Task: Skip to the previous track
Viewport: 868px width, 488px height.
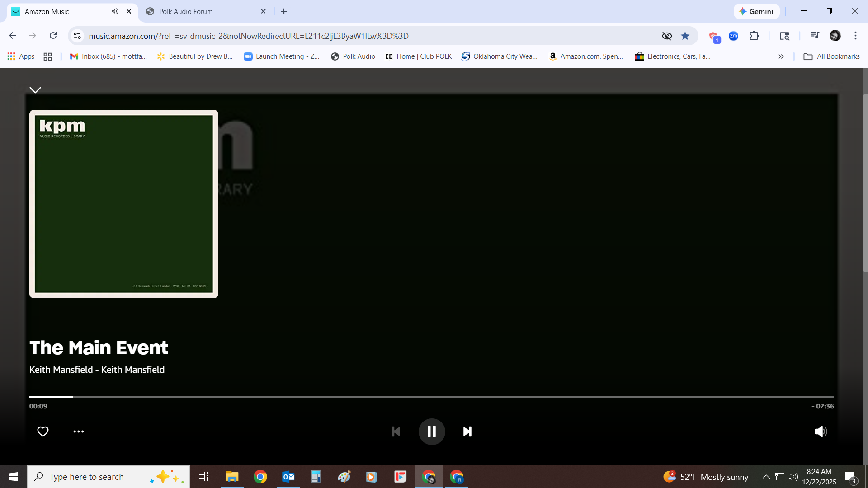Action: (396, 432)
